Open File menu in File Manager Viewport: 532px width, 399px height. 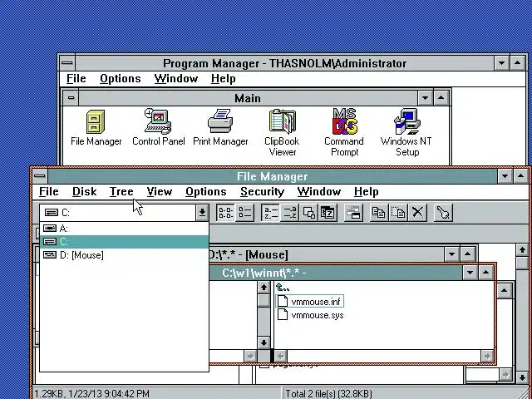[x=48, y=192]
